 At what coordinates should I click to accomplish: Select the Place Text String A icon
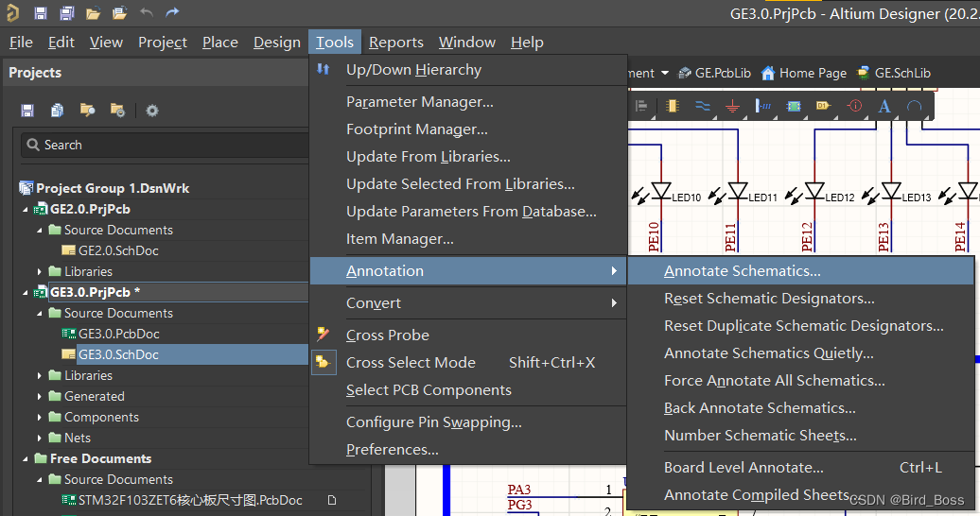884,106
